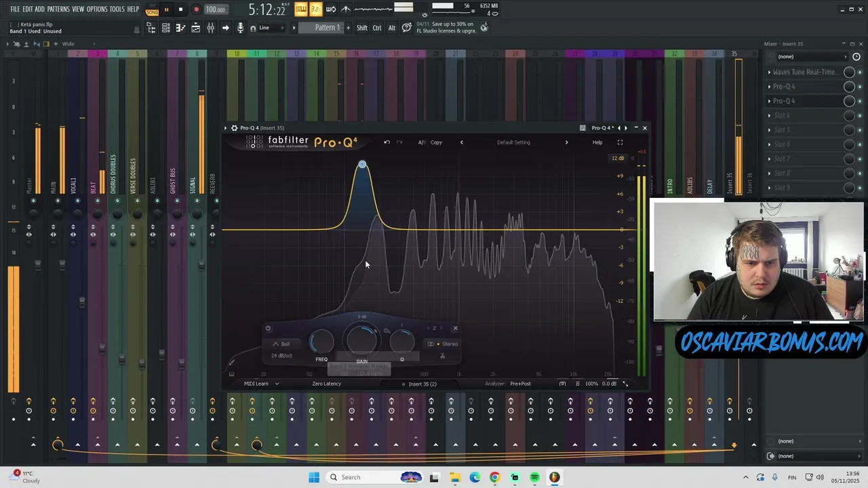Open the mixer latency clock icon
The image size is (868, 488).
pos(856,57)
